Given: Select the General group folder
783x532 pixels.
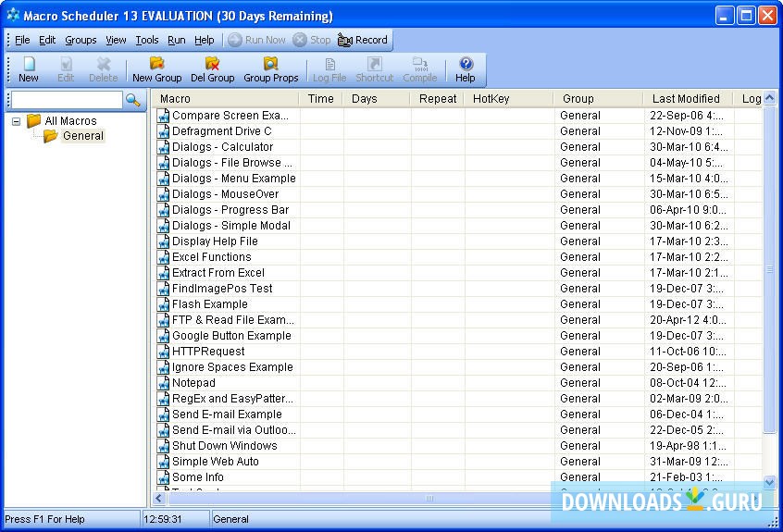Looking at the screenshot, I should coord(74,136).
